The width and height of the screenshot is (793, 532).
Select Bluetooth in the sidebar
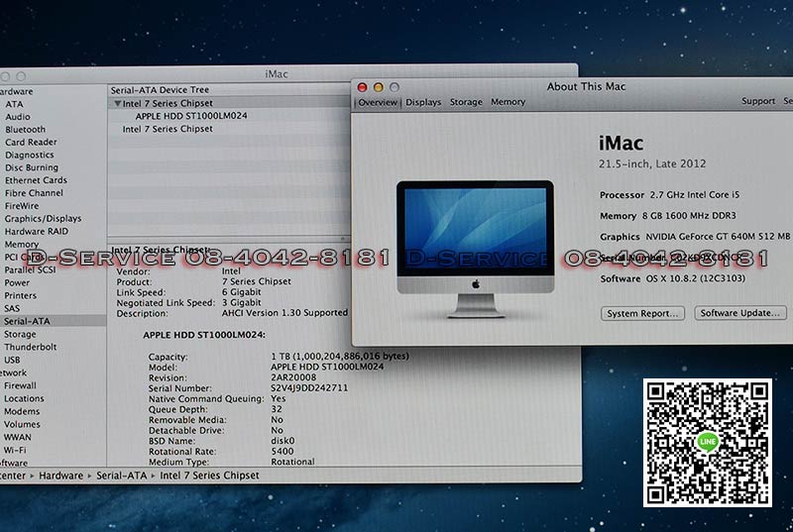(26, 130)
